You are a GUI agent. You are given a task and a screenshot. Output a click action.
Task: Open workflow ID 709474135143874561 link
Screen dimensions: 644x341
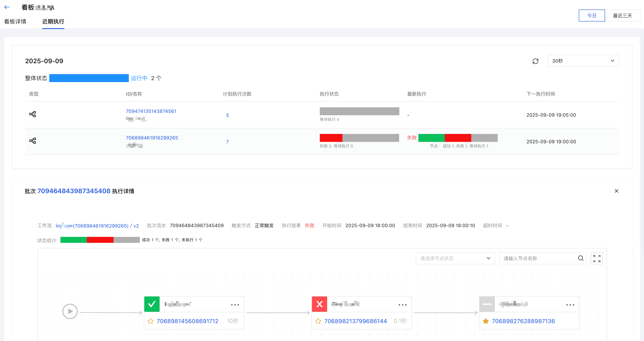pyautogui.click(x=151, y=111)
